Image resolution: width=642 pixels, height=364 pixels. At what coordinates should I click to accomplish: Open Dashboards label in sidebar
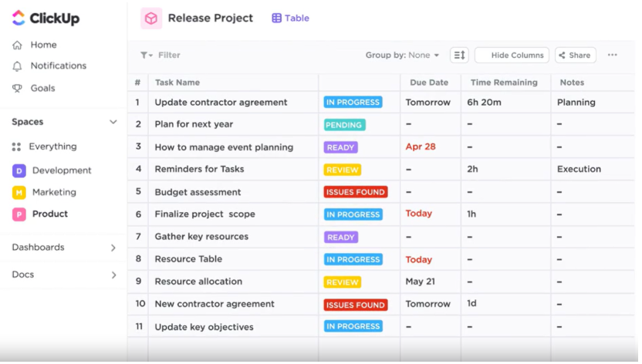pos(38,248)
